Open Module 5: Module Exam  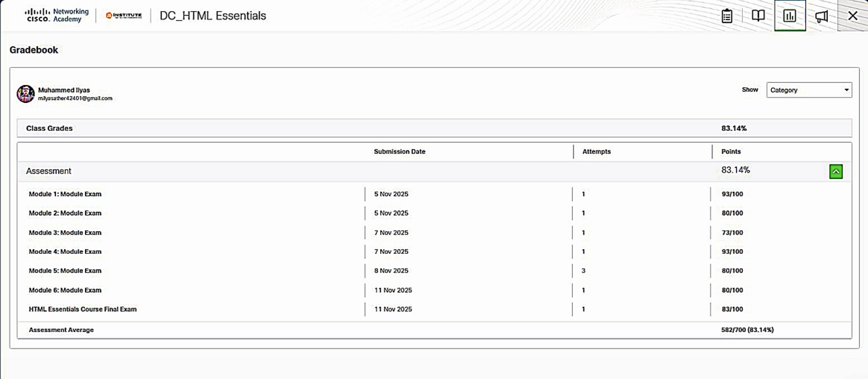pos(65,271)
